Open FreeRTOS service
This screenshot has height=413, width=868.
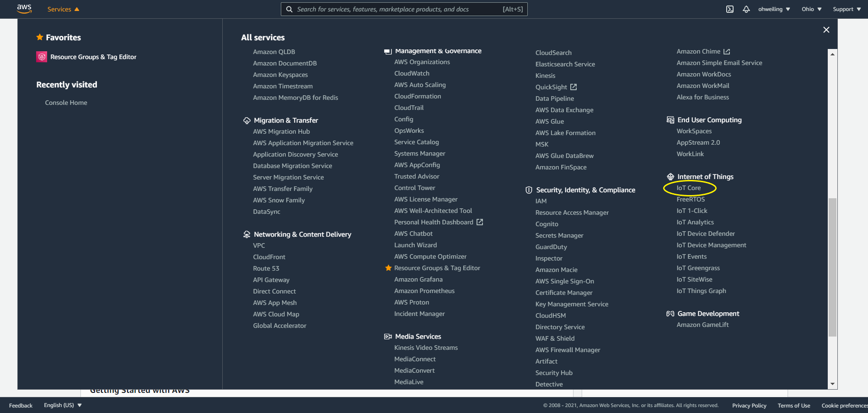pyautogui.click(x=691, y=199)
